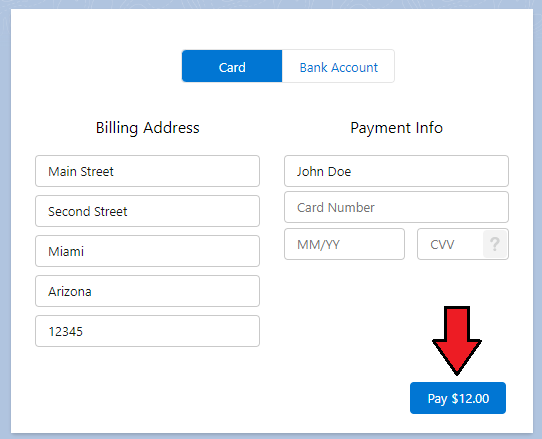Click the $12.00 amount on Pay button

470,398
